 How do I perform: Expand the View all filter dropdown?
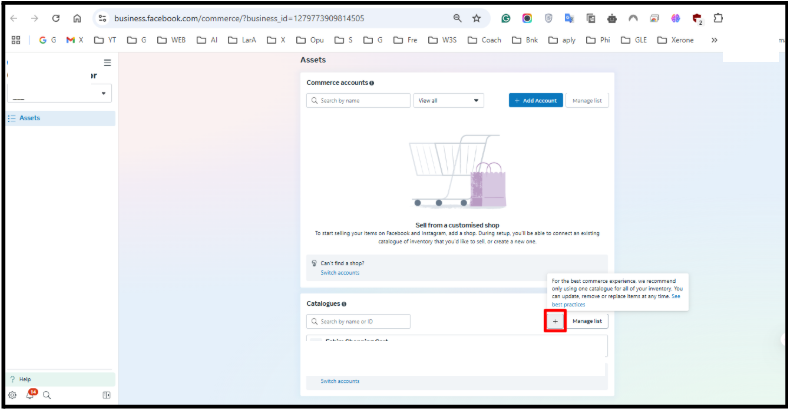[x=449, y=101]
